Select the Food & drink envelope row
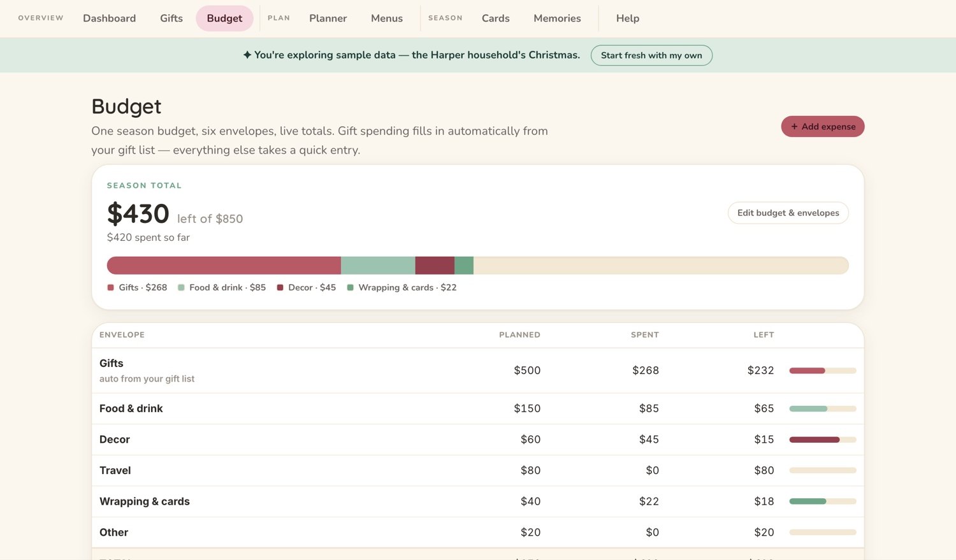Image resolution: width=956 pixels, height=560 pixels. (478, 409)
